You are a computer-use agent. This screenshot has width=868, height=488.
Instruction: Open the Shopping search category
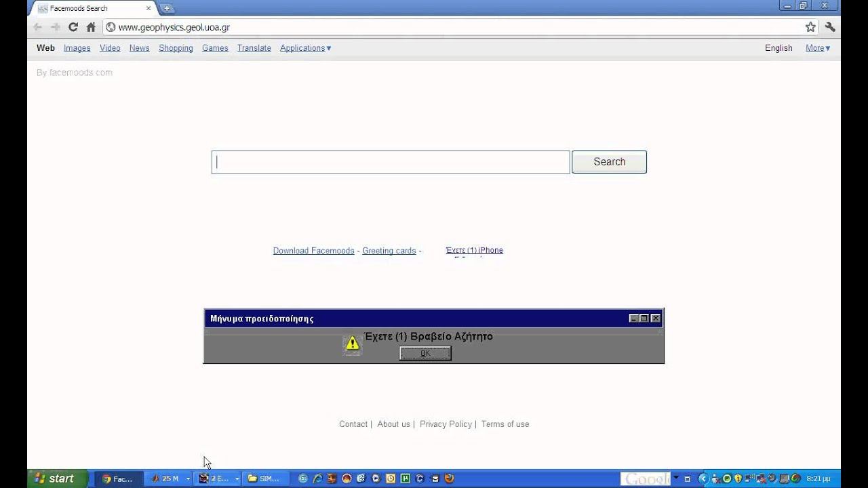click(176, 48)
